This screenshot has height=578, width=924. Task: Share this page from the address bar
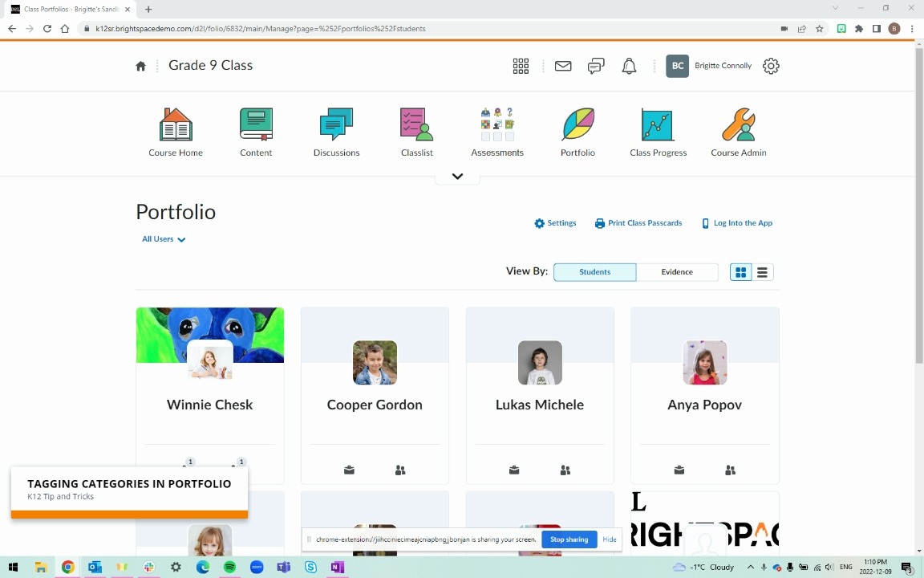[802, 28]
